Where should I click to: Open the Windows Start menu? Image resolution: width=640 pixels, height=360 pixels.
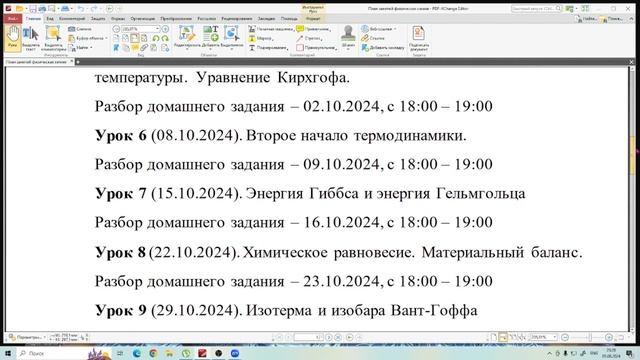[7, 353]
